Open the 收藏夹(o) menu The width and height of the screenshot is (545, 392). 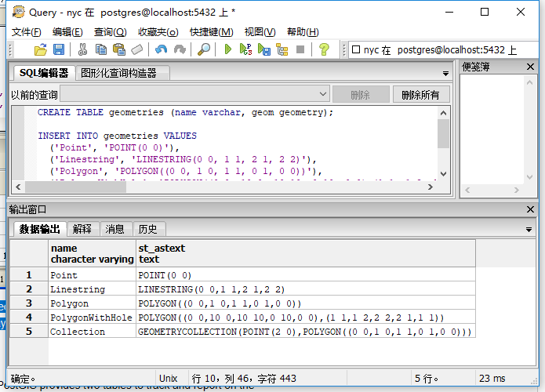point(158,32)
